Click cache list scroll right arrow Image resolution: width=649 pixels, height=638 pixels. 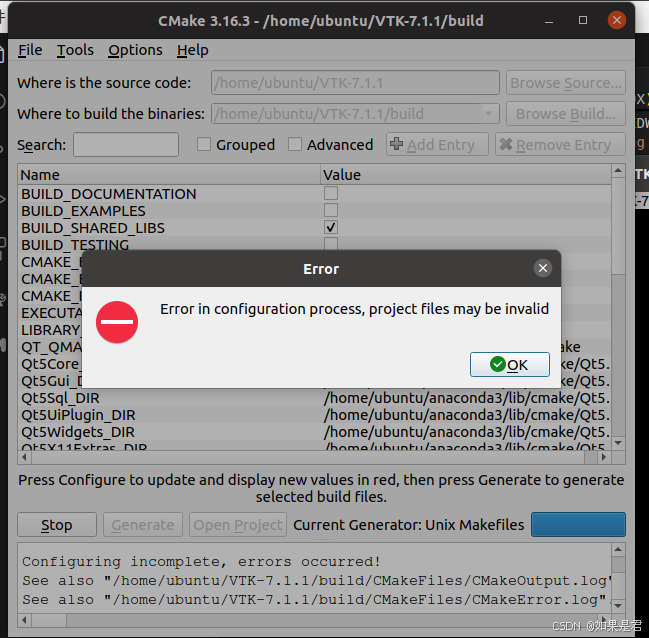[x=604, y=457]
